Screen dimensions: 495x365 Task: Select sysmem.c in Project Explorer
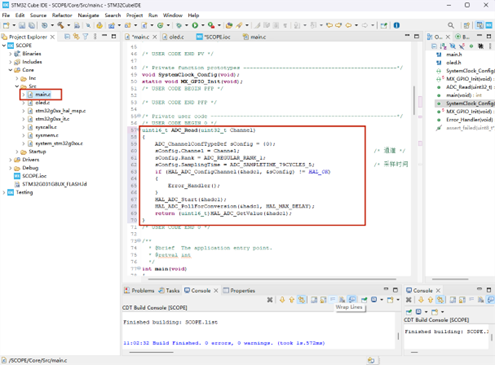47,135
